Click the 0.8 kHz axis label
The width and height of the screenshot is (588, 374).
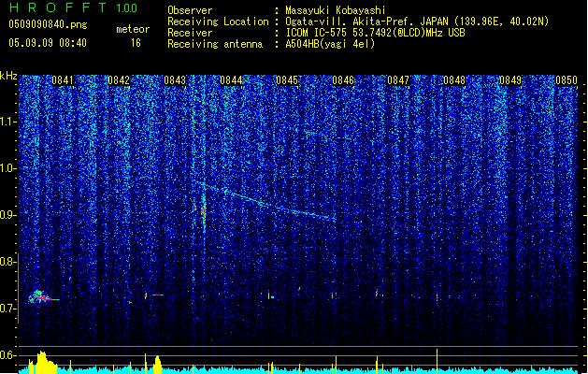(8, 262)
